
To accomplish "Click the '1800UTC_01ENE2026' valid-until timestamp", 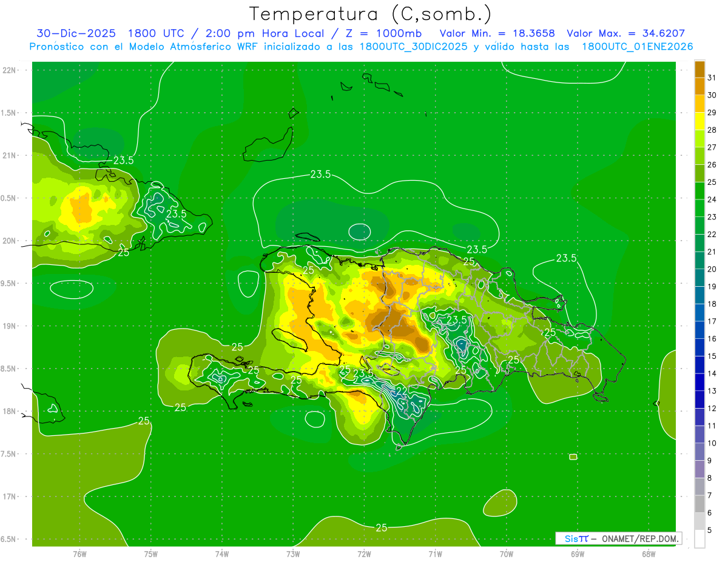I will pyautogui.click(x=637, y=47).
